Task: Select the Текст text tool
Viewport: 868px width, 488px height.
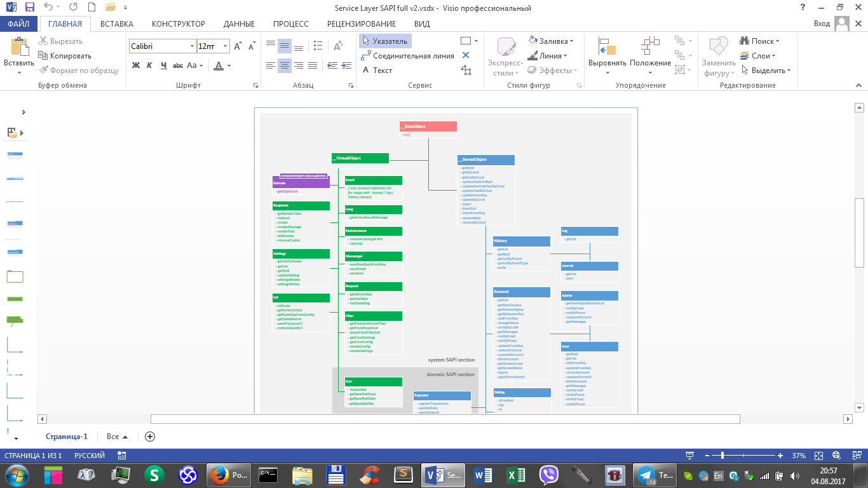Action: pyautogui.click(x=377, y=70)
